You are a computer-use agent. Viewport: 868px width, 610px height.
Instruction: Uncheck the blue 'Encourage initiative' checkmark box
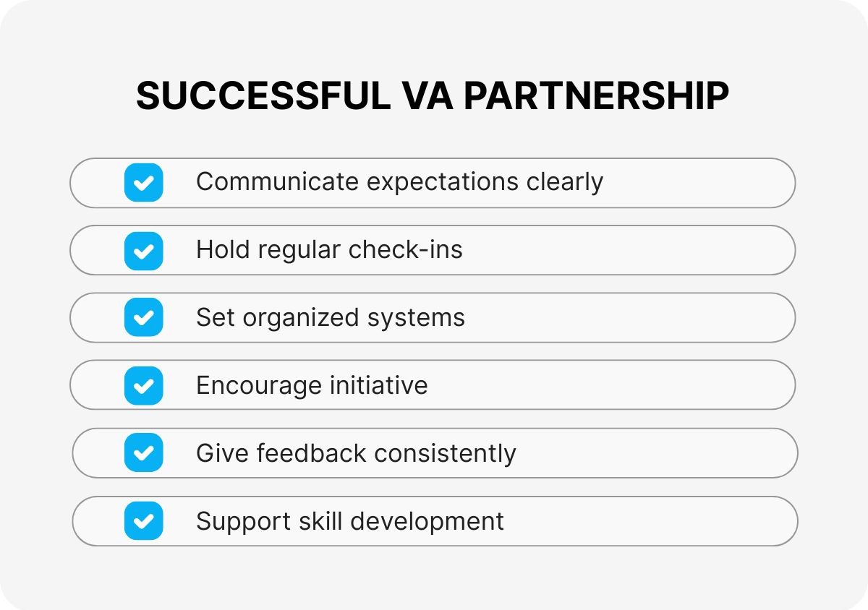143,385
